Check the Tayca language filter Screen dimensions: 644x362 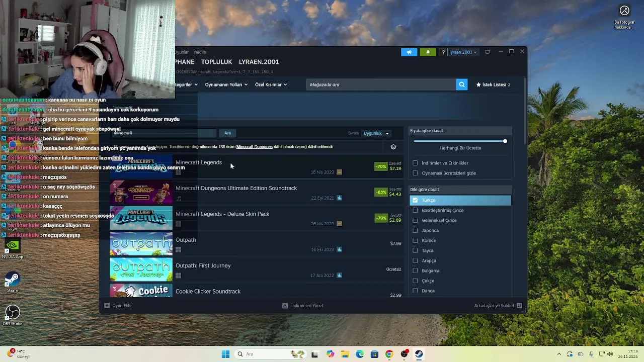(415, 250)
